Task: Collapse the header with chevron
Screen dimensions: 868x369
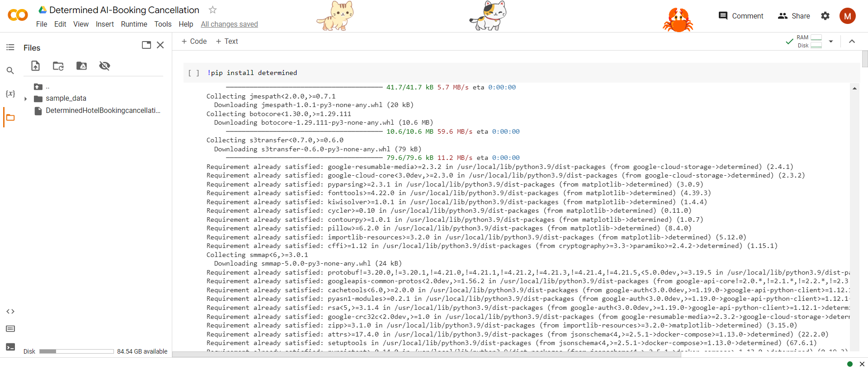Action: [852, 41]
